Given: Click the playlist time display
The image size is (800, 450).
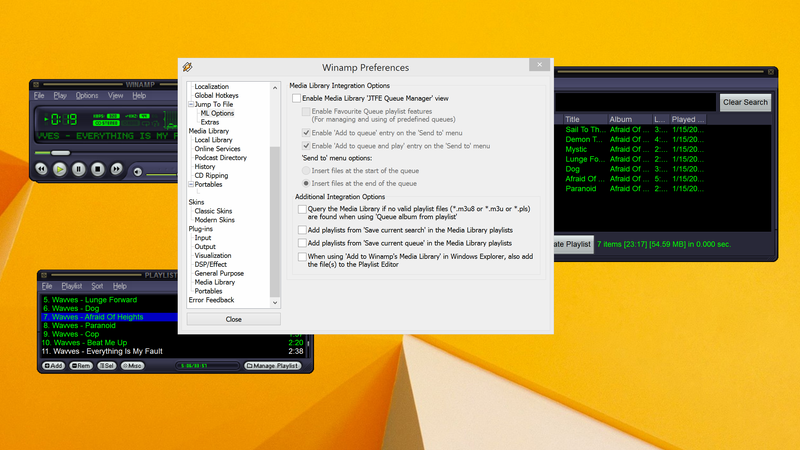Looking at the screenshot, I should point(207,366).
